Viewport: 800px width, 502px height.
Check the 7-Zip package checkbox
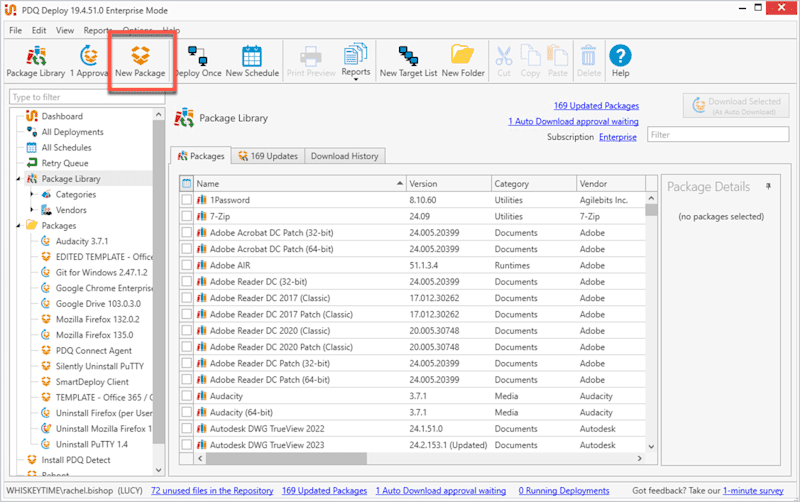187,216
